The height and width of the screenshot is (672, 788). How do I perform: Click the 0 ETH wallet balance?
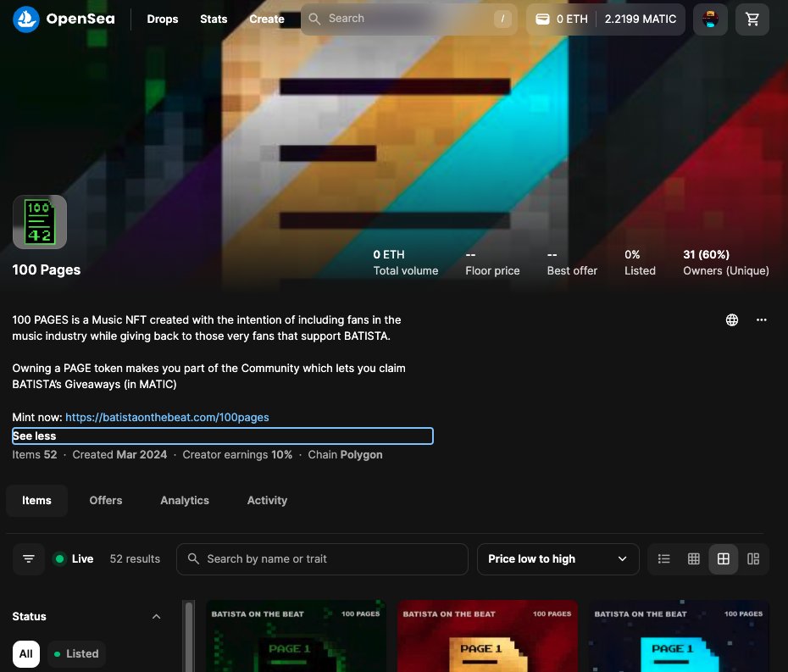tap(572, 19)
